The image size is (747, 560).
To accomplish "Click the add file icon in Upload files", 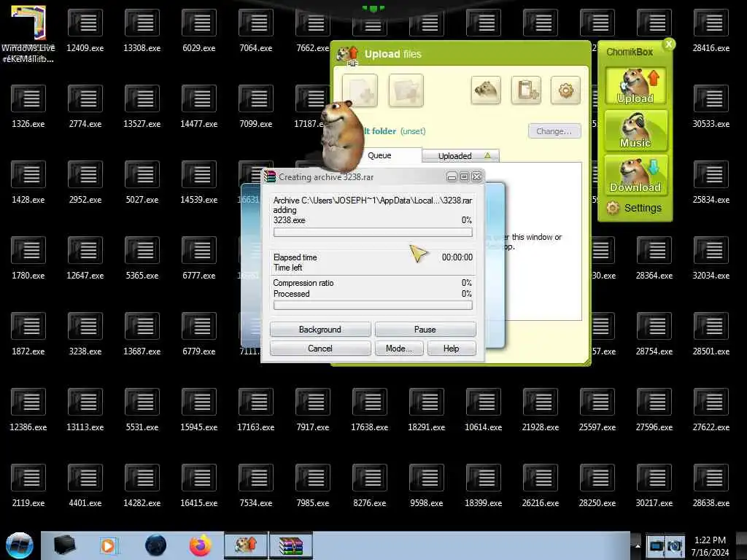I will (360, 90).
